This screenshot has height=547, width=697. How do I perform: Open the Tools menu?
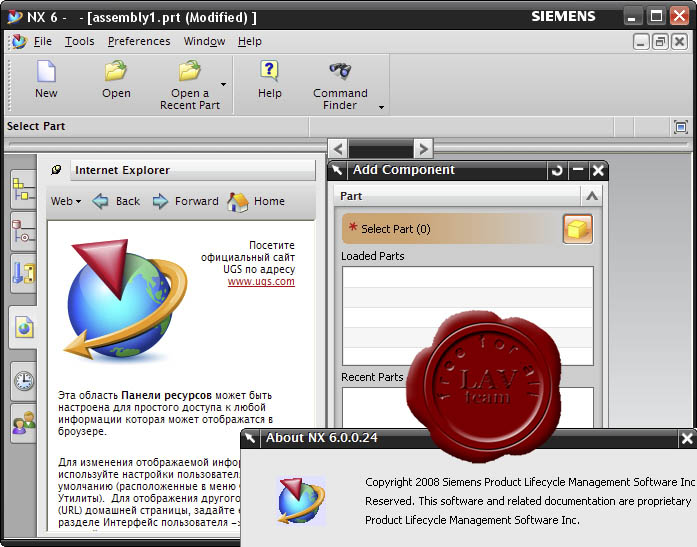click(80, 41)
